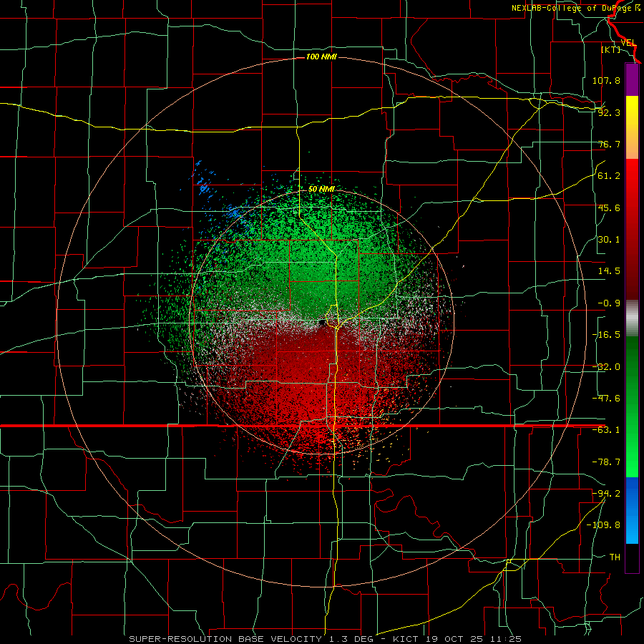Select the 107.8 legend value
644x644 pixels.
click(606, 80)
